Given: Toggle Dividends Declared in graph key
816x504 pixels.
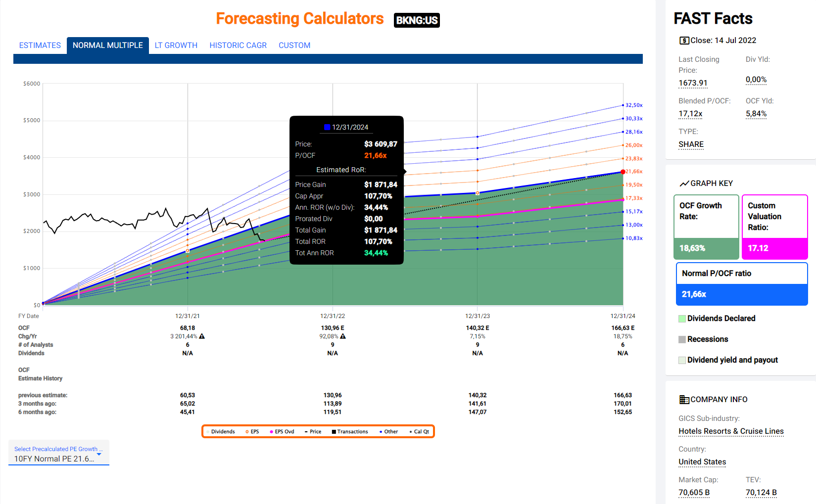Looking at the screenshot, I should [x=682, y=319].
